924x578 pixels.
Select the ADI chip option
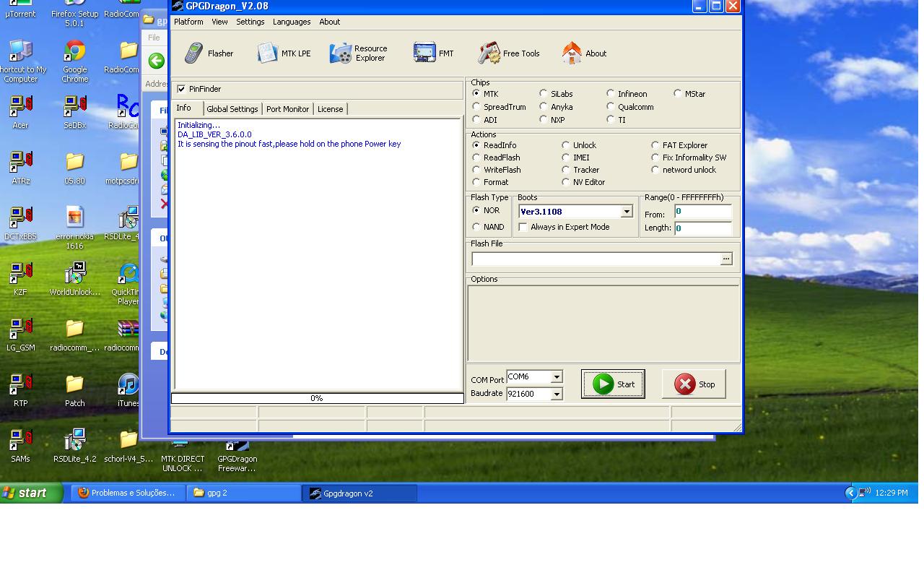tap(476, 120)
